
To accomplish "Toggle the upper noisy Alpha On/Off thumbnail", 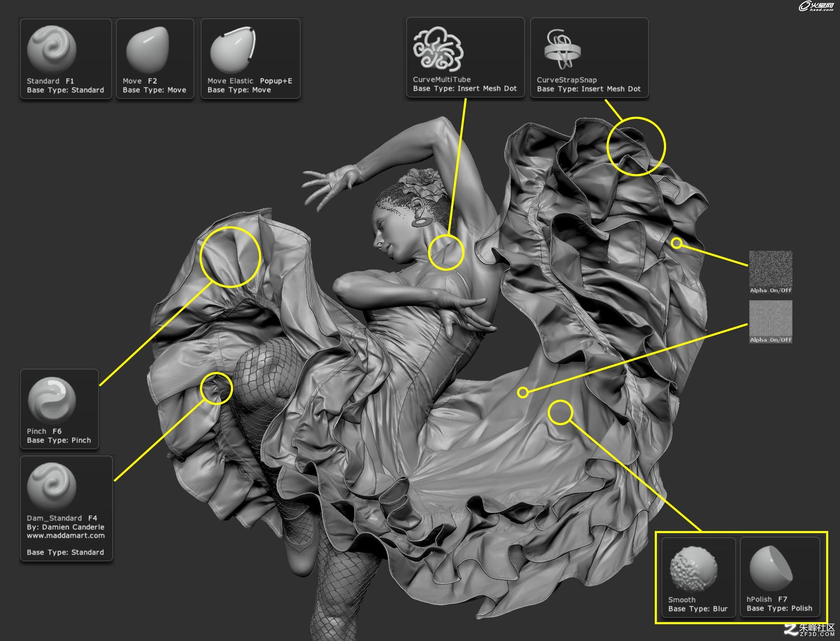I will (771, 272).
